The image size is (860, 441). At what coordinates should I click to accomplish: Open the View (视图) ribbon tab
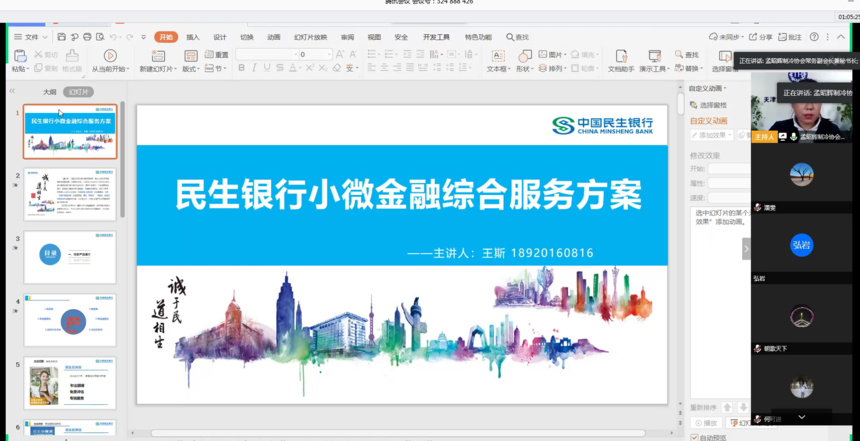click(x=374, y=37)
